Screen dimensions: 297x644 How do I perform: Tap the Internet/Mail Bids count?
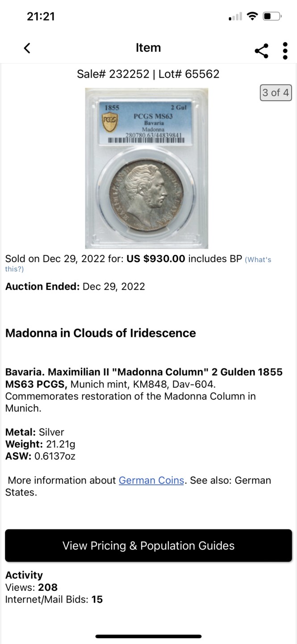click(97, 599)
